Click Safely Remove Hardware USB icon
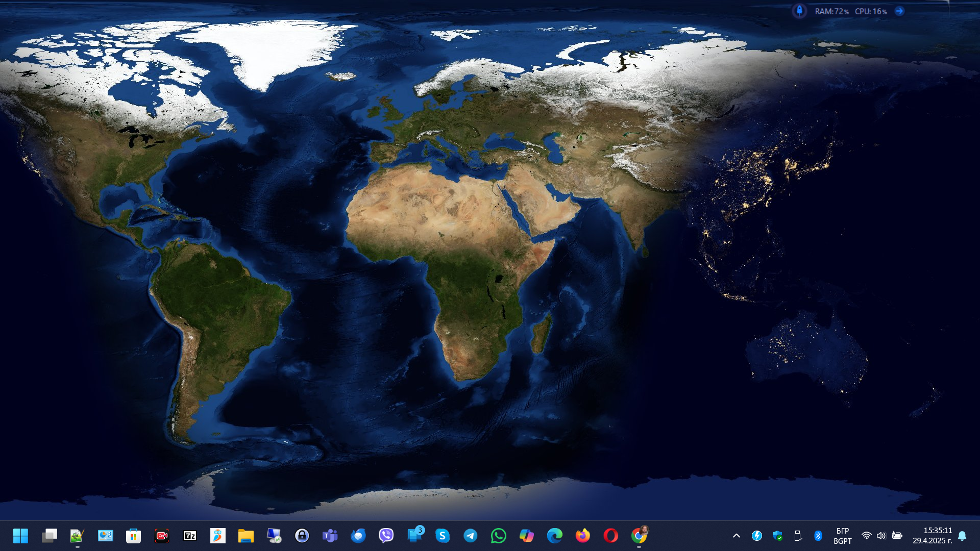This screenshot has width=980, height=551. 798,536
